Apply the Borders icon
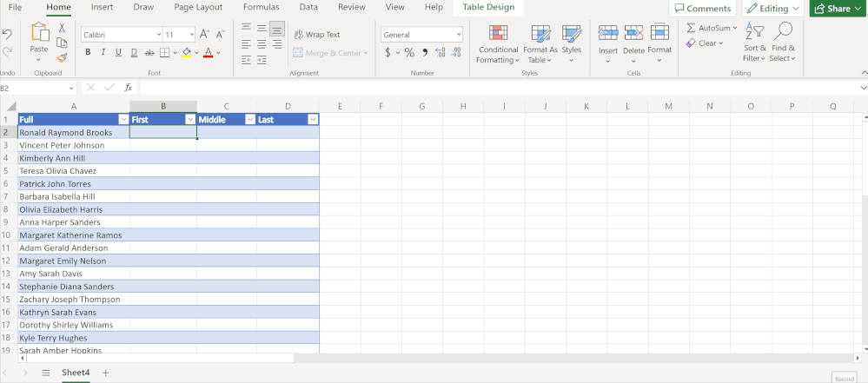868x383 pixels. (164, 53)
